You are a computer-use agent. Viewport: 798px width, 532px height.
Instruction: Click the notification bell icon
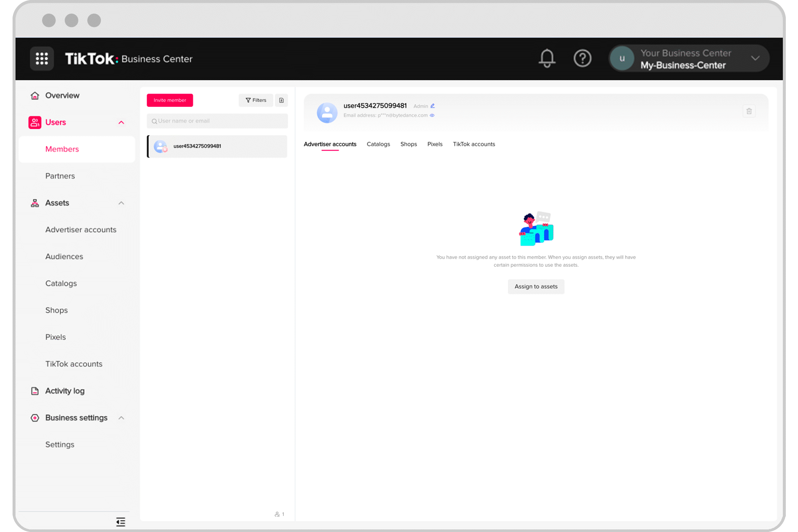coord(548,58)
